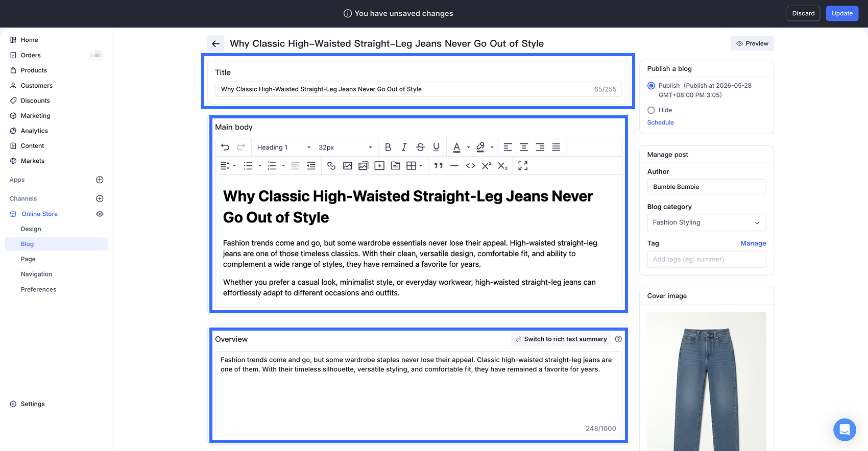The width and height of the screenshot is (868, 451).
Task: Select the Hide radio option
Action: coord(651,110)
